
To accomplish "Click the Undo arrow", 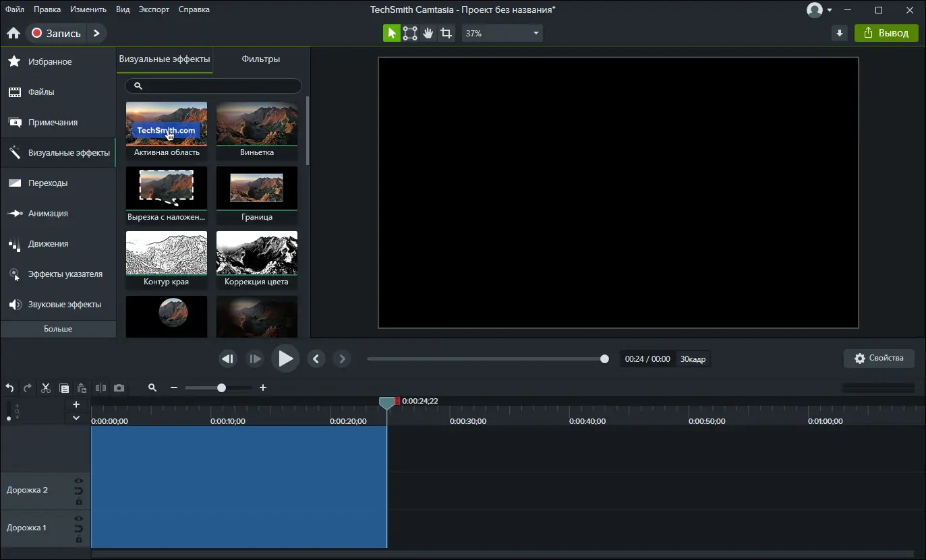I will click(x=9, y=388).
